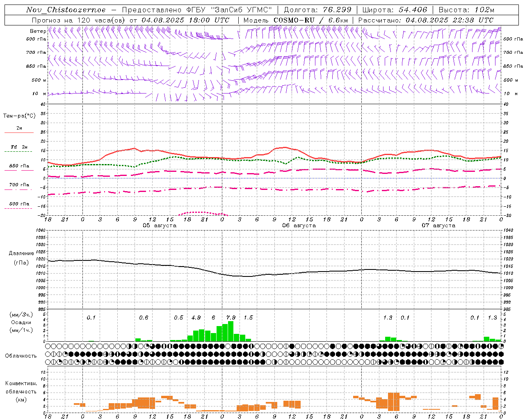Click the Модель COSMO-RU / 6.6км label

[296, 20]
